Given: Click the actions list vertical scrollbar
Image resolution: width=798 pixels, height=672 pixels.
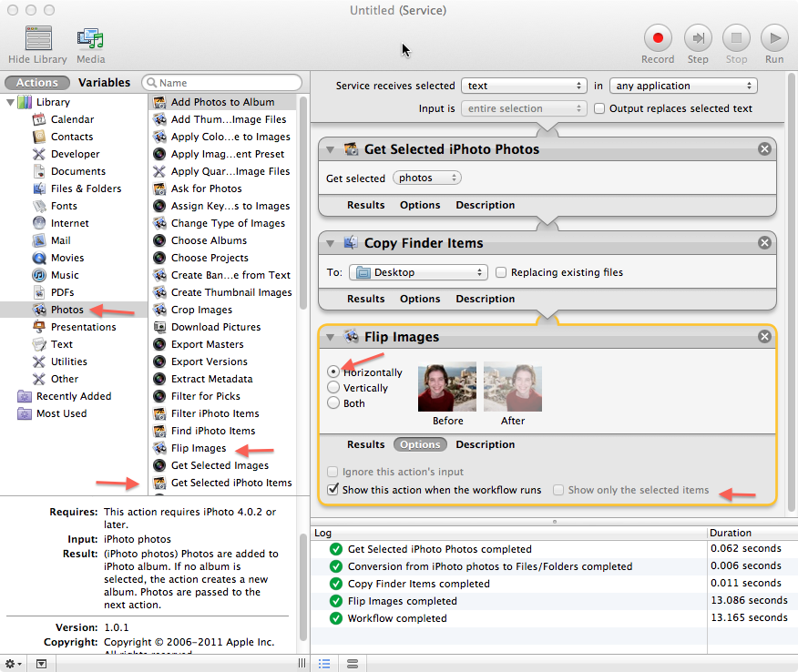Looking at the screenshot, I should (x=302, y=203).
